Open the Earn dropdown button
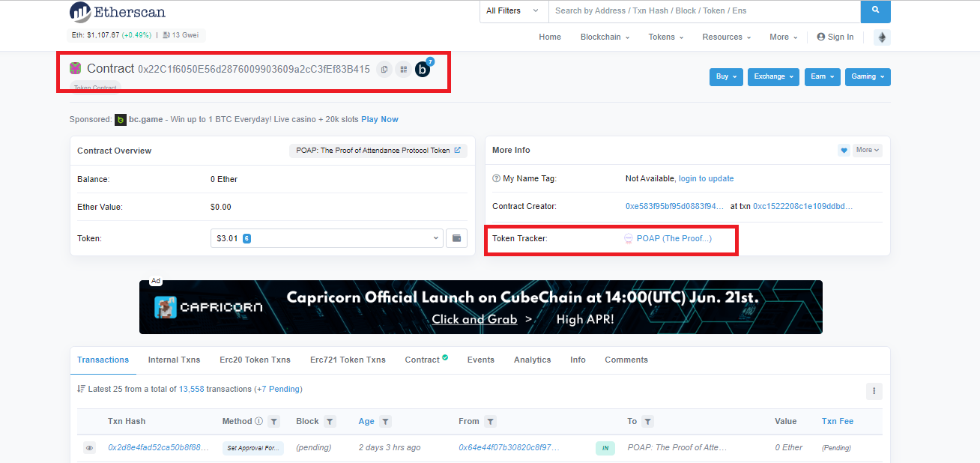Viewport: 980px width, 463px height. (x=822, y=76)
